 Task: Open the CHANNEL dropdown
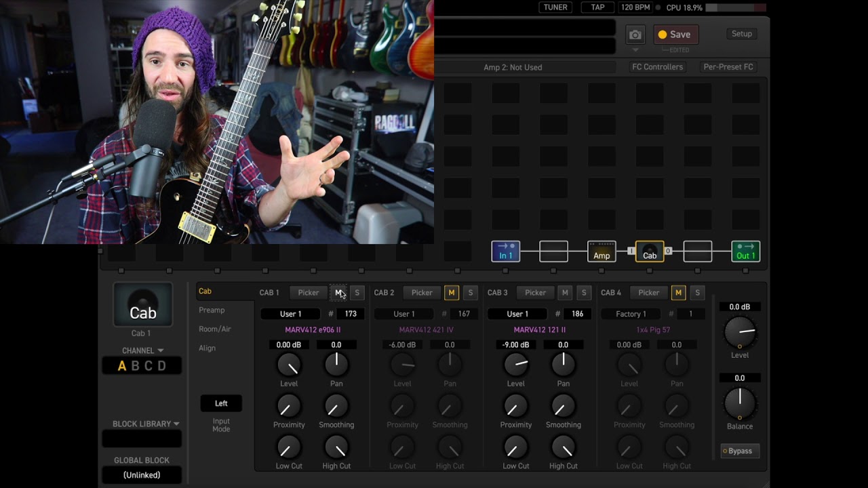[142, 350]
